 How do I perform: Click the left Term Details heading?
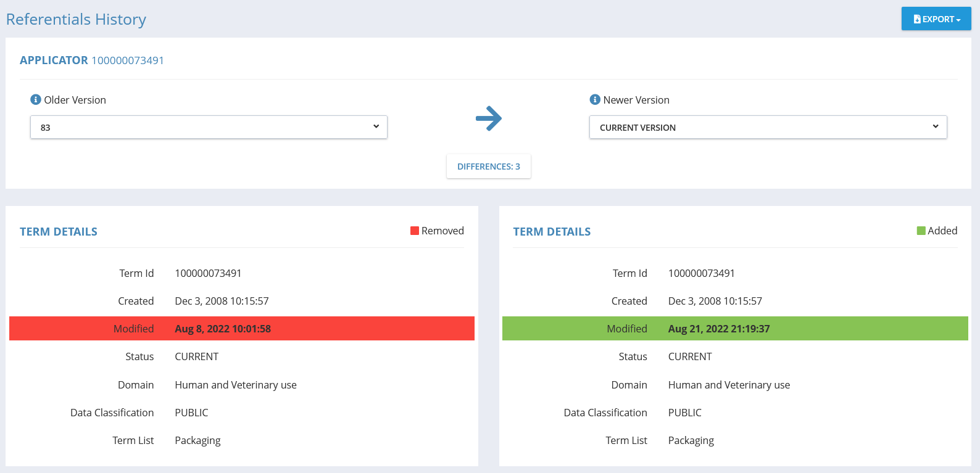[x=59, y=232]
